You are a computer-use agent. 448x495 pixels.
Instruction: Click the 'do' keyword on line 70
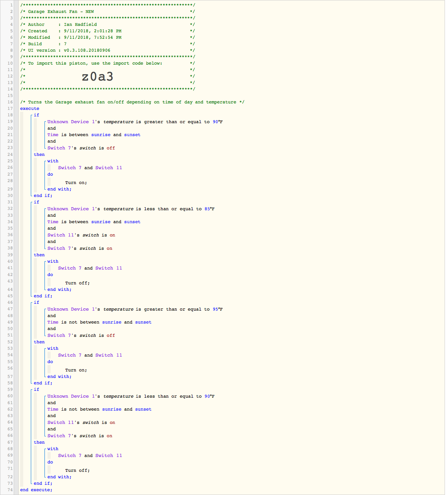(50, 462)
